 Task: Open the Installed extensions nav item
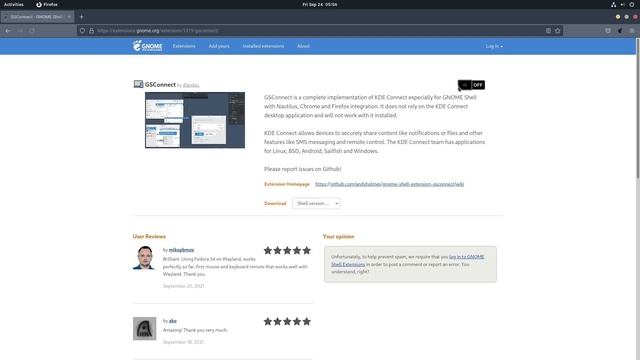tap(263, 46)
